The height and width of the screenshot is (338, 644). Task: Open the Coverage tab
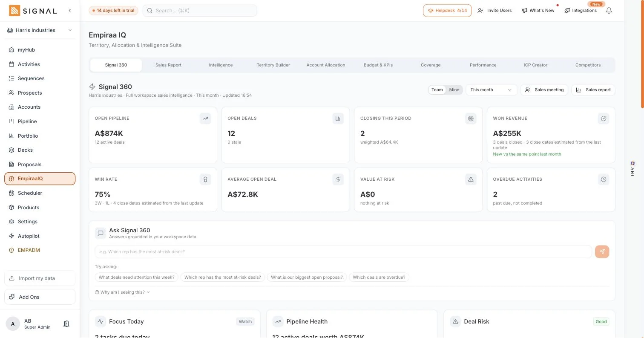(x=431, y=65)
